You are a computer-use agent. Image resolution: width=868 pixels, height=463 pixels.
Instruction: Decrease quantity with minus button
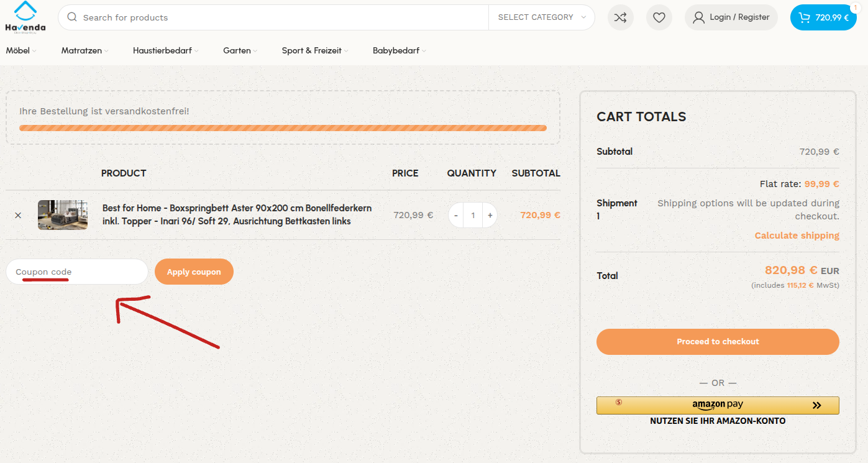click(x=456, y=215)
